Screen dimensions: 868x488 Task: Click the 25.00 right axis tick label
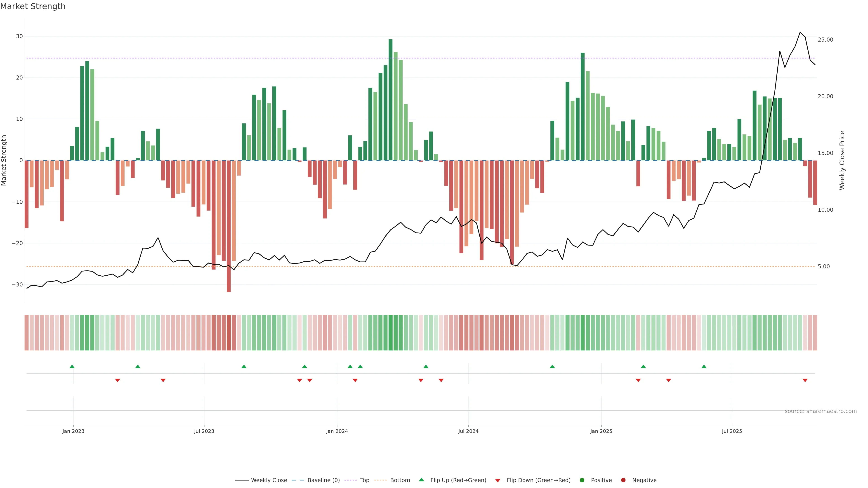825,40
